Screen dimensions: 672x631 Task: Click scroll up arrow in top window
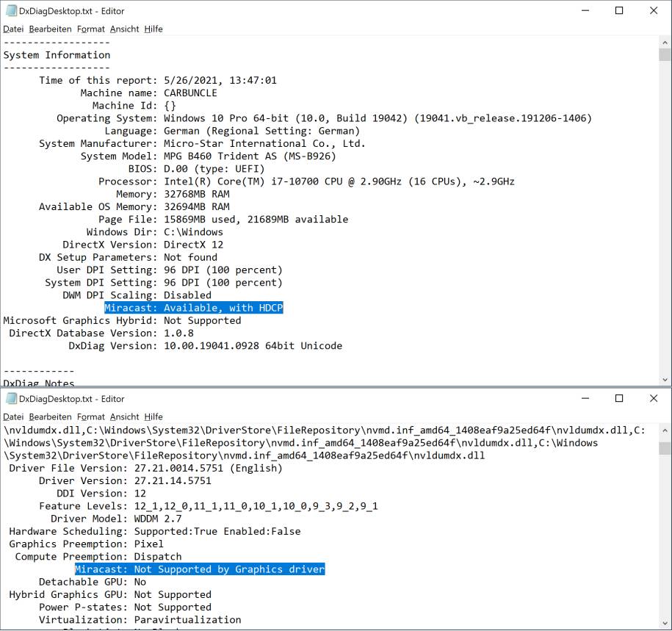click(x=665, y=43)
